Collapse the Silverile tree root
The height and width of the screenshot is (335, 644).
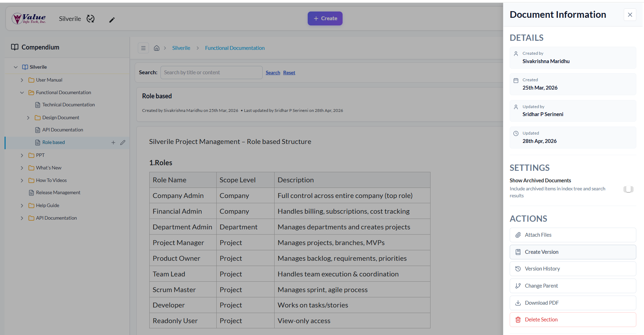tap(16, 67)
